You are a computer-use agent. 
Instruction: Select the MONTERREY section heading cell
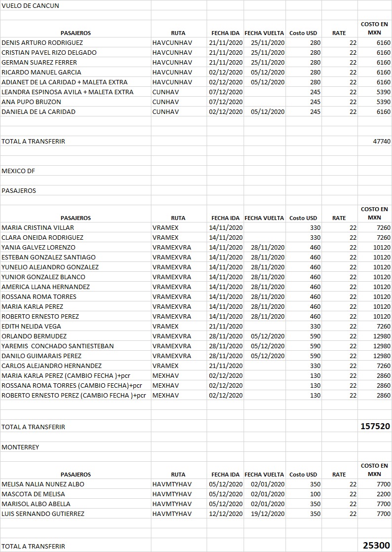[x=75, y=447]
